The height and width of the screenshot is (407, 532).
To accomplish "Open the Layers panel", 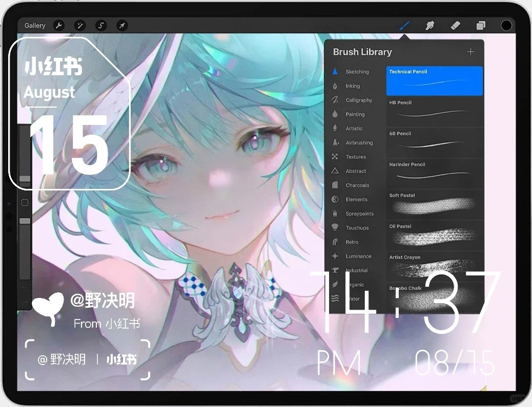I will 481,26.
